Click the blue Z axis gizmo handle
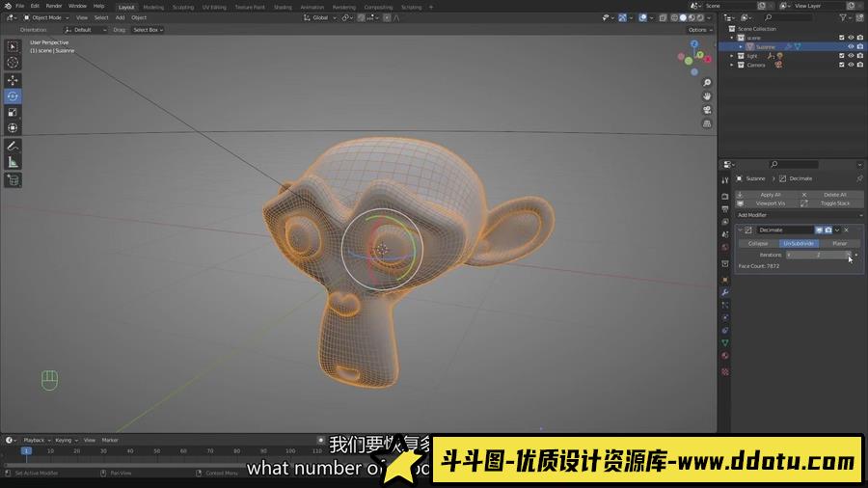The width and height of the screenshot is (868, 488). 694,43
